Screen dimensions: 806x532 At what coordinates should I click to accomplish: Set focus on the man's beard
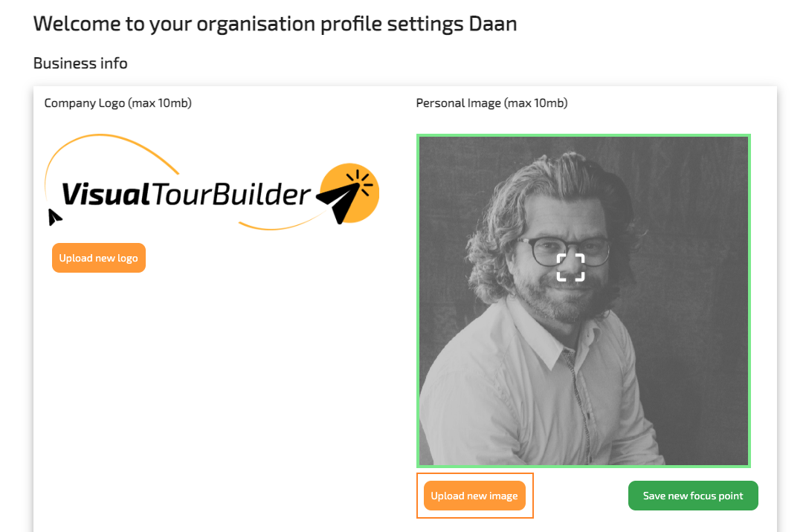pos(555,300)
